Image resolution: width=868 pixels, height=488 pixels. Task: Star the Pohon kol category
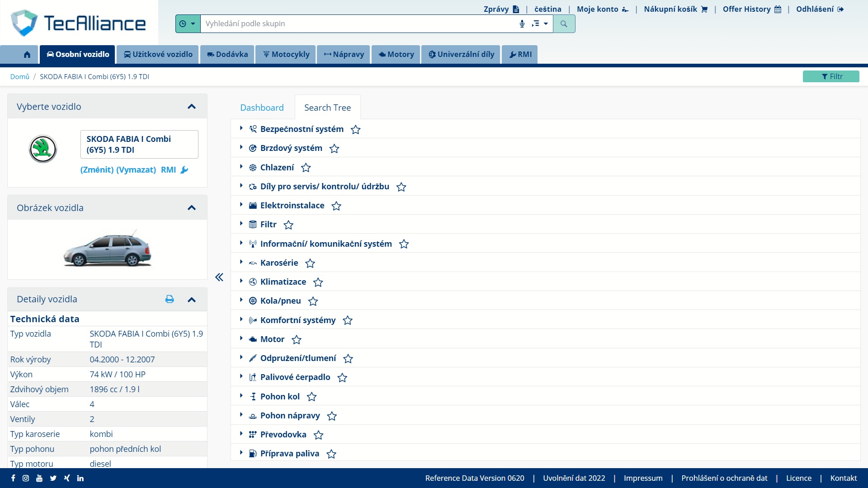click(312, 397)
